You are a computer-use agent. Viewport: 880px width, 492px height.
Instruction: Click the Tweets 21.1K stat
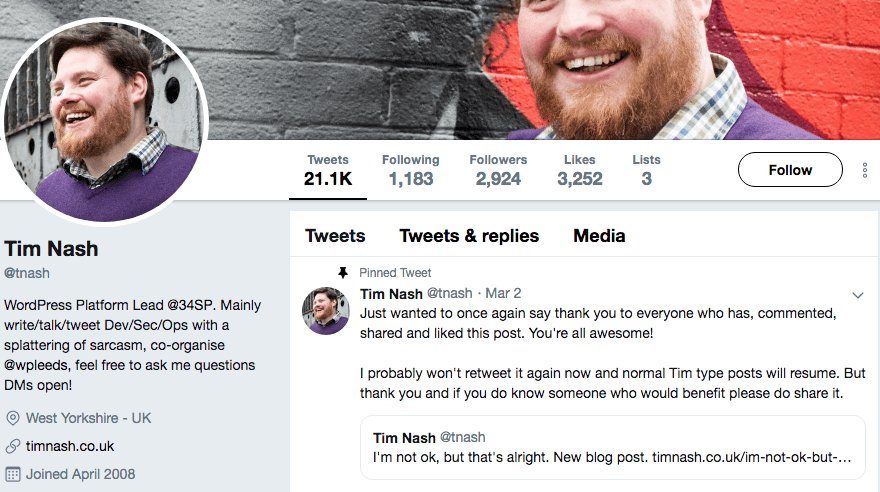tap(328, 170)
